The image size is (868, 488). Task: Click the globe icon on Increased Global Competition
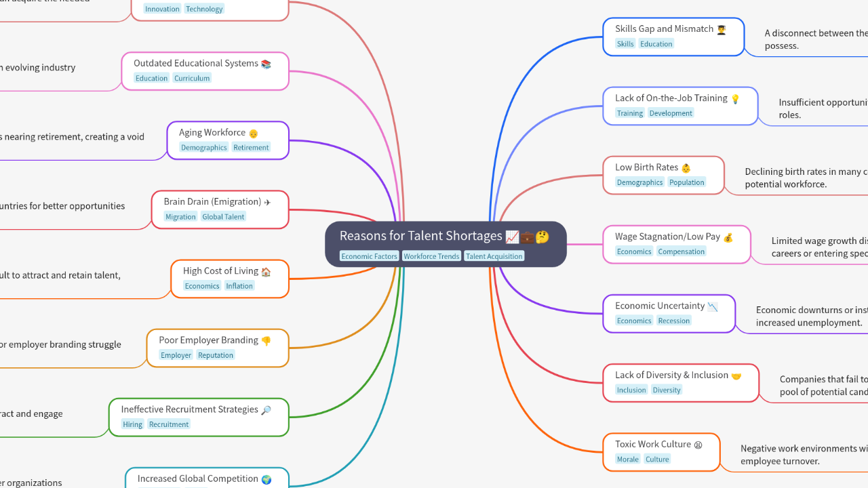point(266,479)
